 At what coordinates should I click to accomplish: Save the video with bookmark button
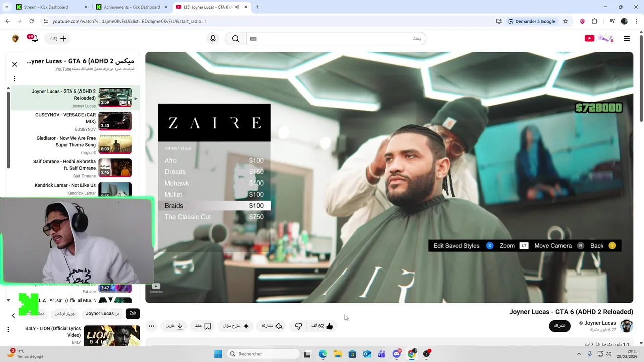203,326
